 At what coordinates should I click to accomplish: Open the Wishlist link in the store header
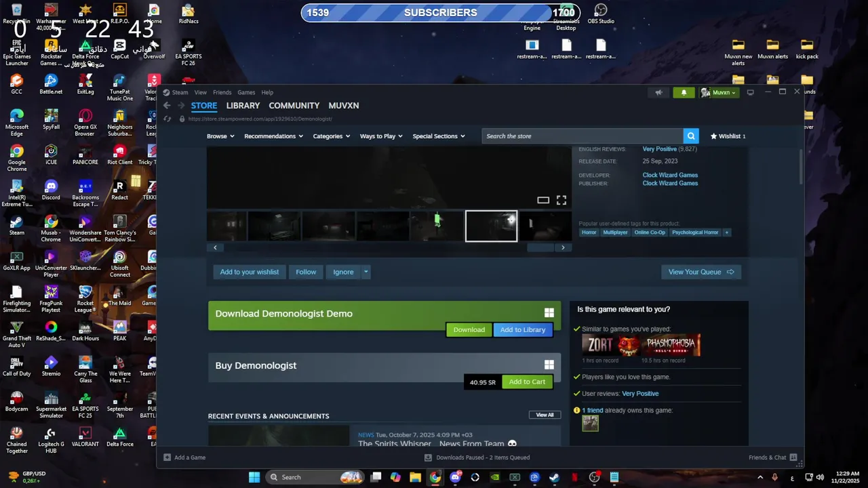727,136
